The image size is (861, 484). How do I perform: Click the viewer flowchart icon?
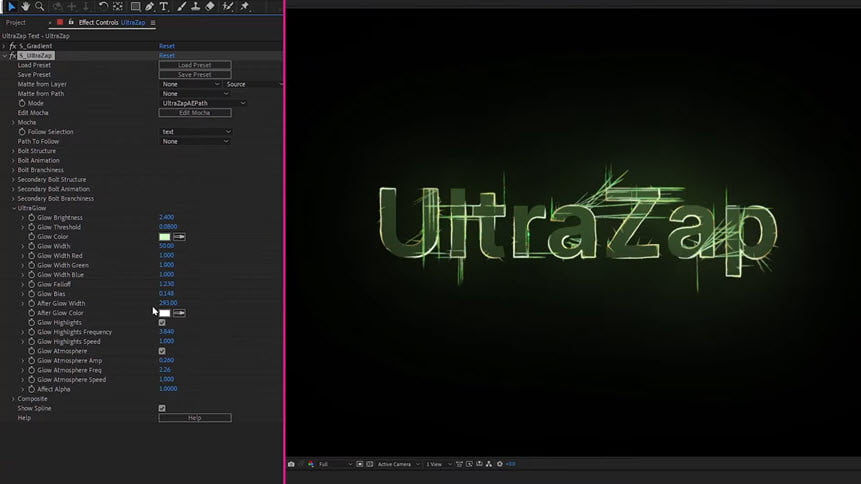[489, 464]
